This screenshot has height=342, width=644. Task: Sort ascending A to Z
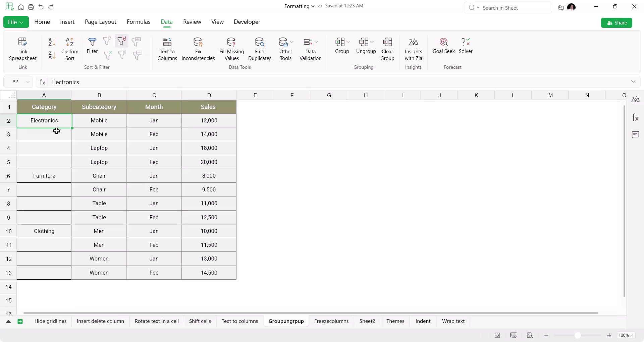coord(52,42)
